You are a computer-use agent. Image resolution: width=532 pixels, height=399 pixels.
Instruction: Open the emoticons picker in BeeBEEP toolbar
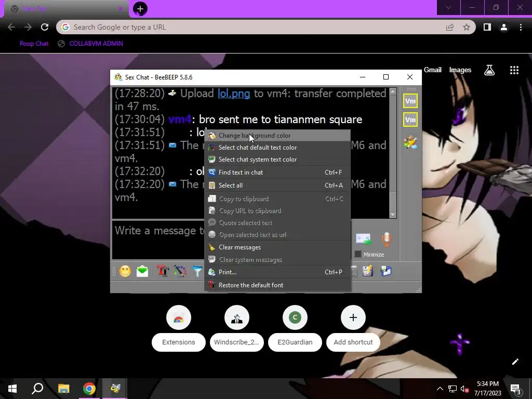click(x=125, y=271)
